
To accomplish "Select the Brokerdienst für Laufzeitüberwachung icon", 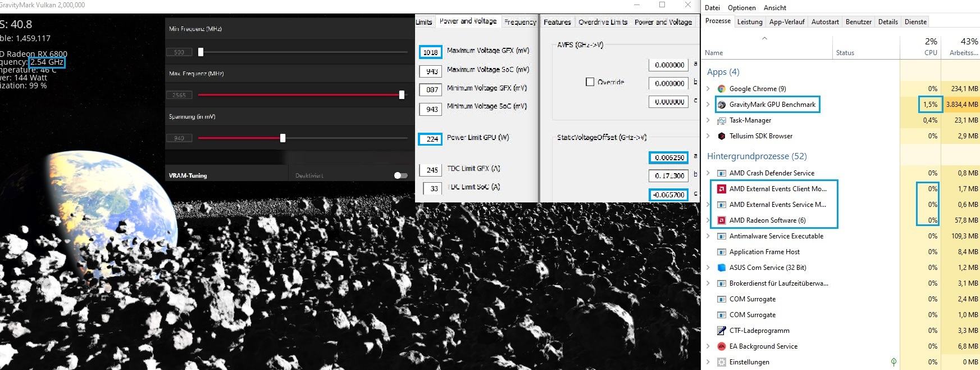I will pos(722,283).
